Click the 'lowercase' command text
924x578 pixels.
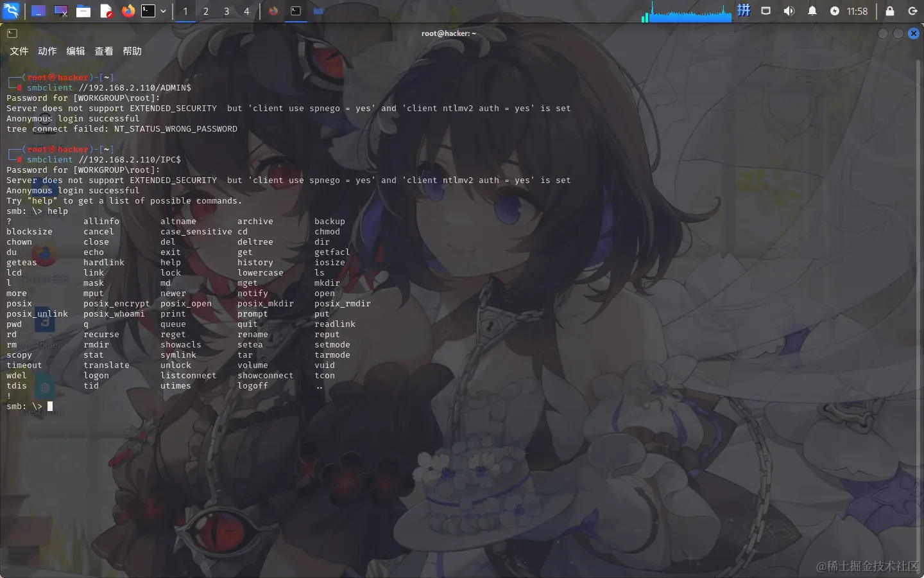point(261,273)
